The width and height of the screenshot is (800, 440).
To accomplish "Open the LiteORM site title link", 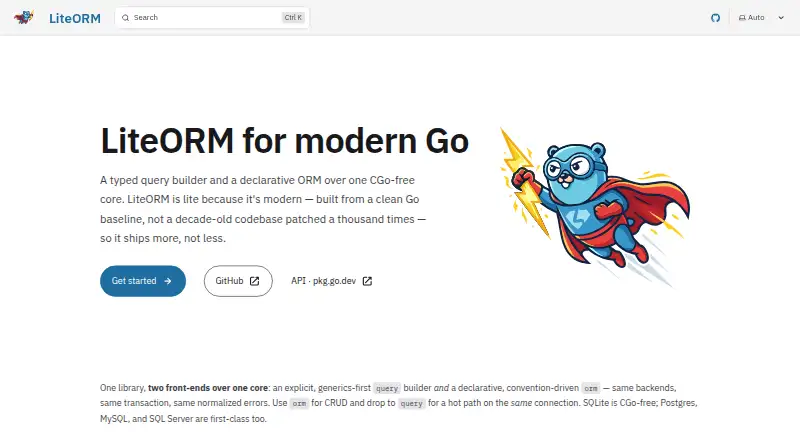I will coord(74,18).
